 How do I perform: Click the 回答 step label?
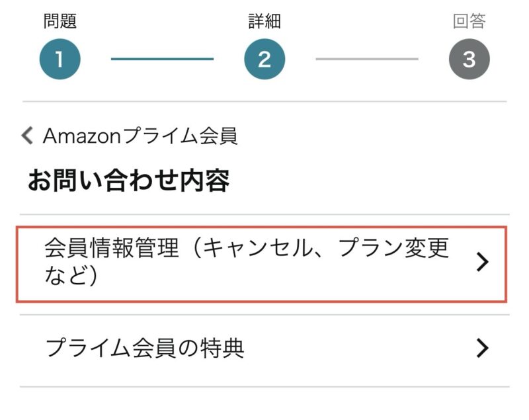(469, 21)
